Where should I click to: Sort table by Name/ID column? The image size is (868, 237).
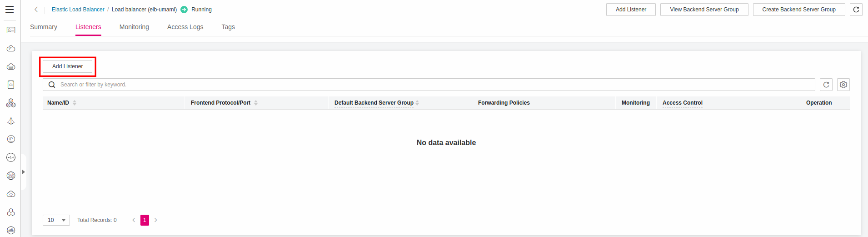tap(75, 103)
